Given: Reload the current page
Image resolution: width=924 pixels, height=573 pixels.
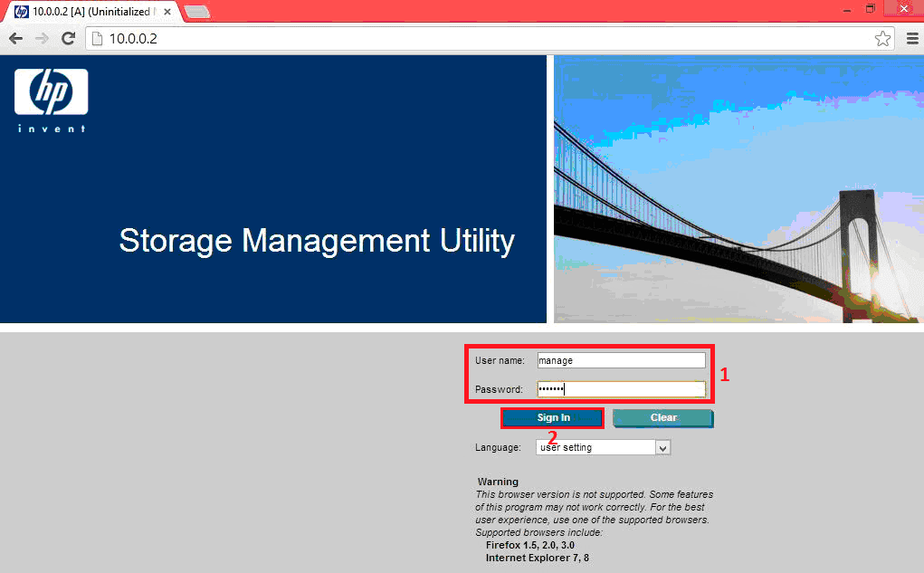Looking at the screenshot, I should tap(68, 38).
